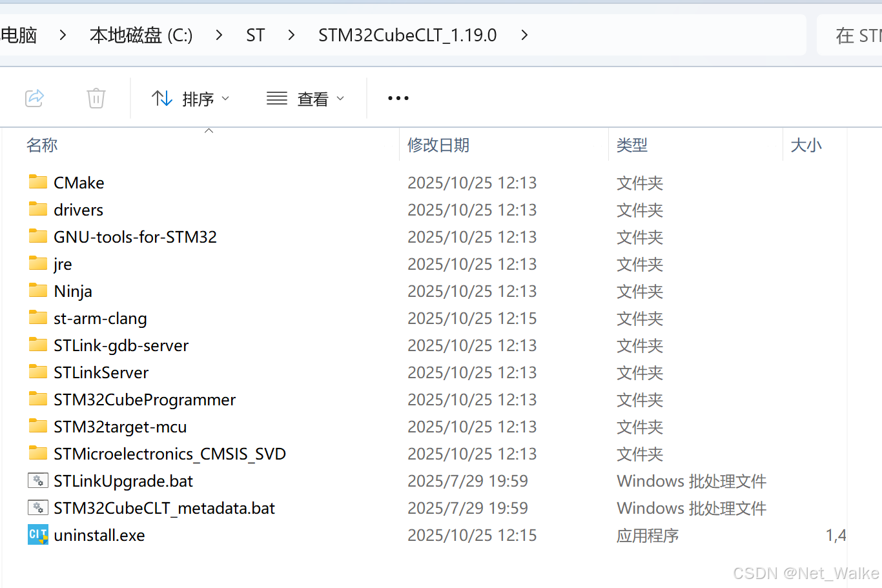The width and height of the screenshot is (882, 588).
Task: Click the STLinkUpgrade.bat file icon
Action: point(38,481)
